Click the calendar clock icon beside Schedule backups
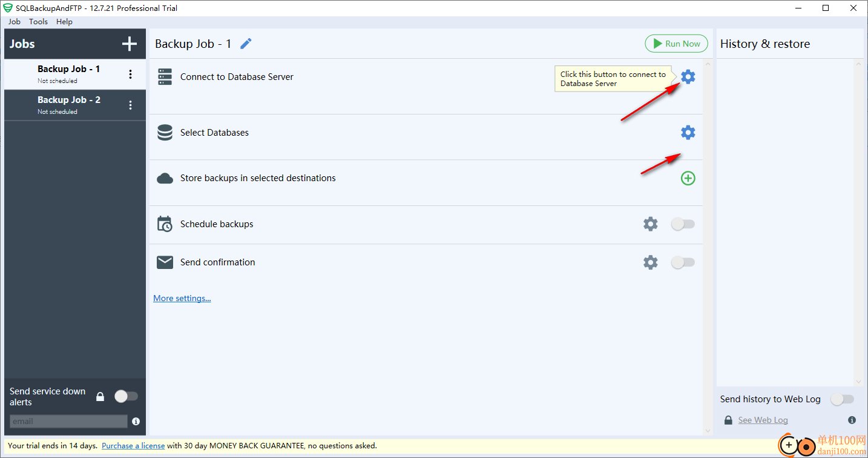 point(165,224)
